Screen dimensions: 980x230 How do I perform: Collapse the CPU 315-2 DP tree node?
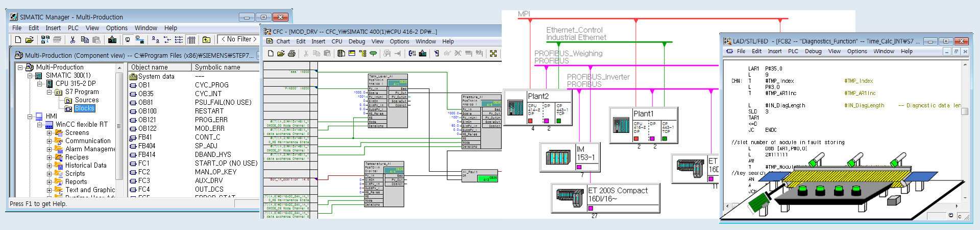[x=39, y=84]
